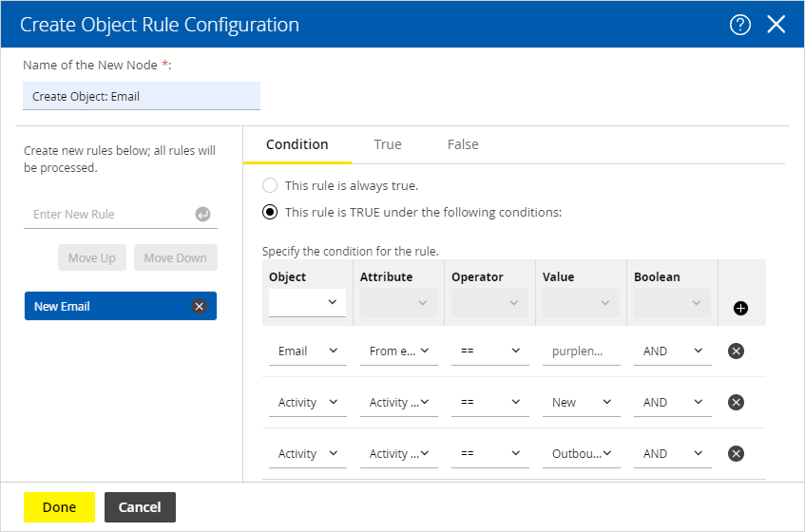Submit new rule with enter arrow icon
Viewport: 805px width, 532px height.
click(x=202, y=214)
